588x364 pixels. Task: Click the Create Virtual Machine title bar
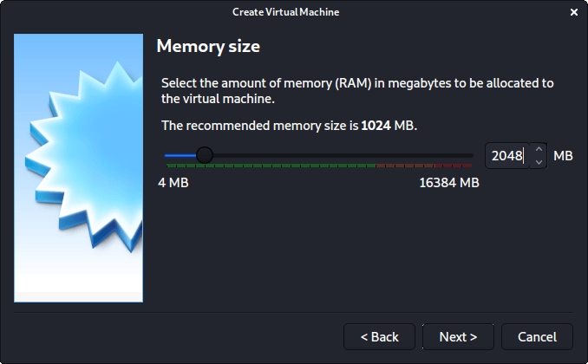(285, 12)
